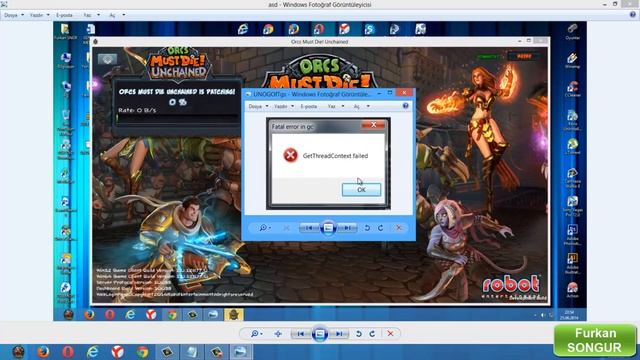The height and width of the screenshot is (360, 640).
Task: Click E-posta in the UNOGOITgs viewer window
Action: point(309,106)
